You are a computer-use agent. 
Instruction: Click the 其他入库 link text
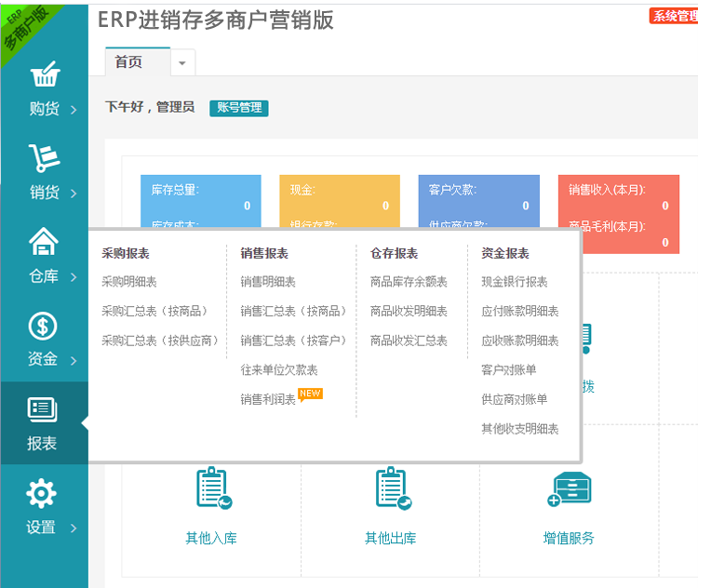211,538
